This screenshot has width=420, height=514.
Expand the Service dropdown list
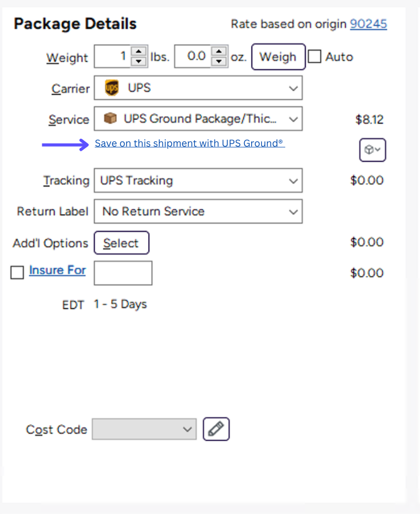pyautogui.click(x=293, y=119)
